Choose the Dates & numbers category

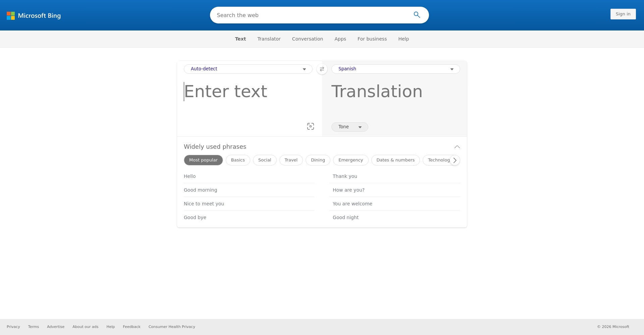pyautogui.click(x=395, y=160)
